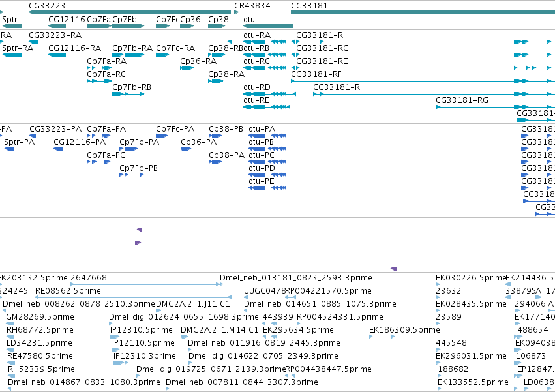Screen dimensions: 555x392
Task: Select the otu-RD transcript label
Action: [x=257, y=87]
